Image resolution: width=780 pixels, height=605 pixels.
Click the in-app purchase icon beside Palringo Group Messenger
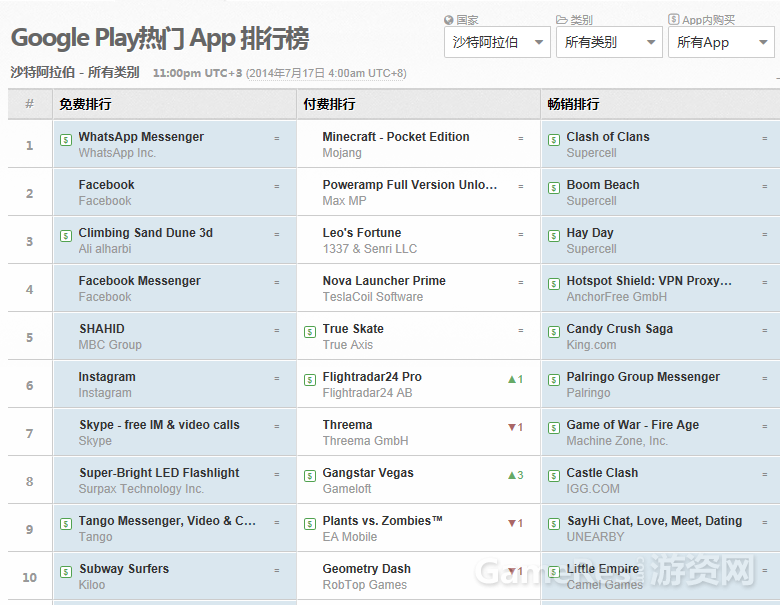pos(554,380)
